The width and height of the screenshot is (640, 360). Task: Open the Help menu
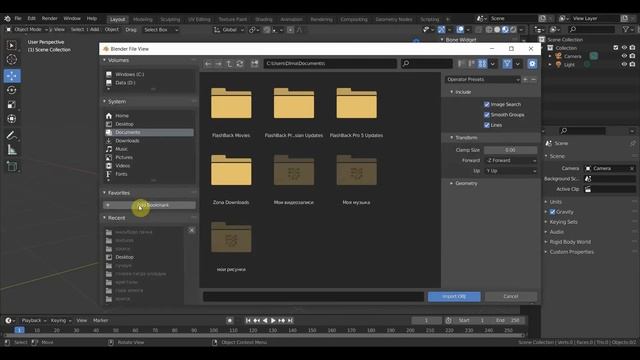click(91, 18)
